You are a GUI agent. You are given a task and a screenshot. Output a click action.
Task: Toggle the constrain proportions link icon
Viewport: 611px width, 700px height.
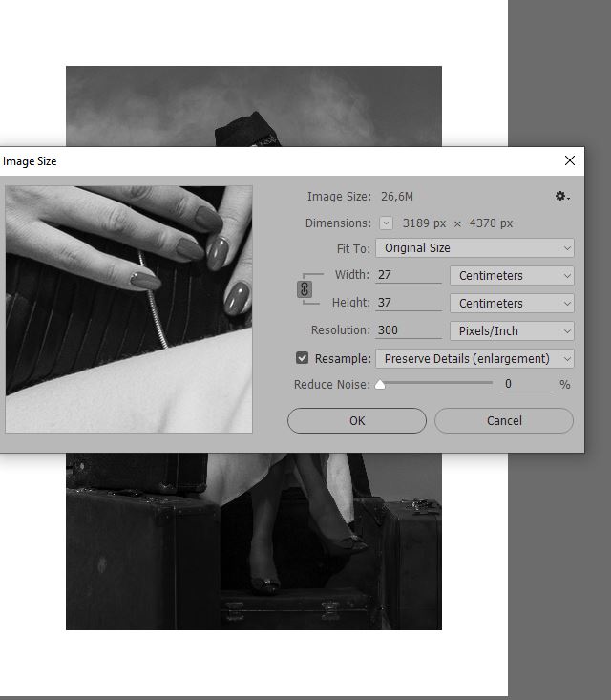tap(305, 289)
